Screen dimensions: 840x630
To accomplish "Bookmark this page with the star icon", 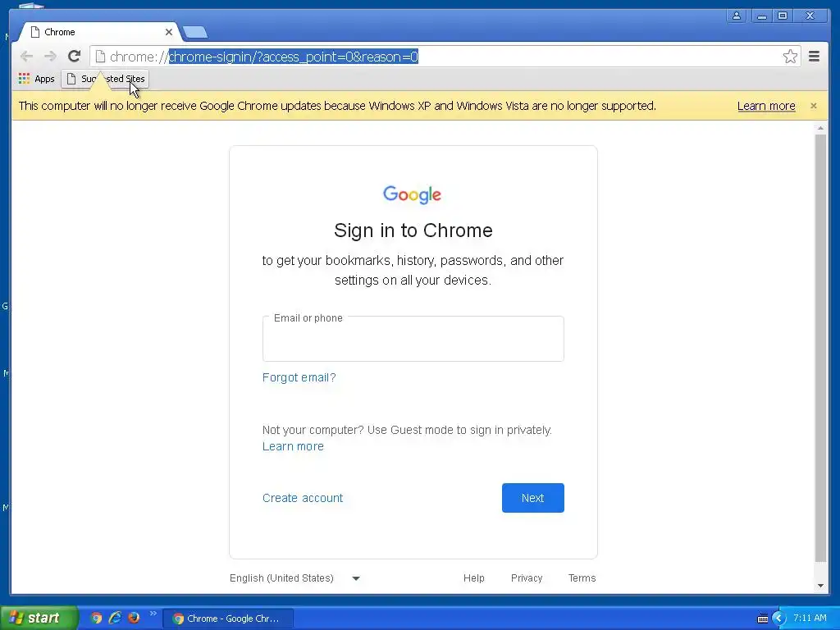I will point(790,57).
